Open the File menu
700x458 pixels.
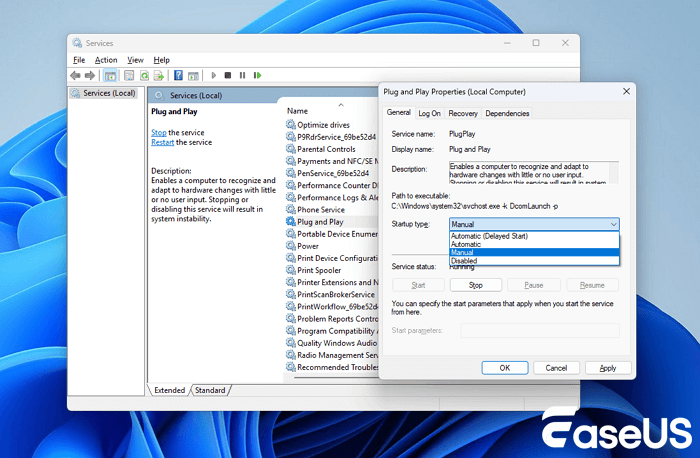[79, 60]
